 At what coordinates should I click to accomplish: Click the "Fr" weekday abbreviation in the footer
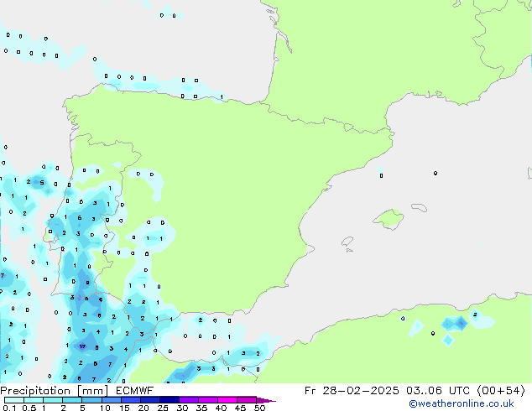[310, 391]
